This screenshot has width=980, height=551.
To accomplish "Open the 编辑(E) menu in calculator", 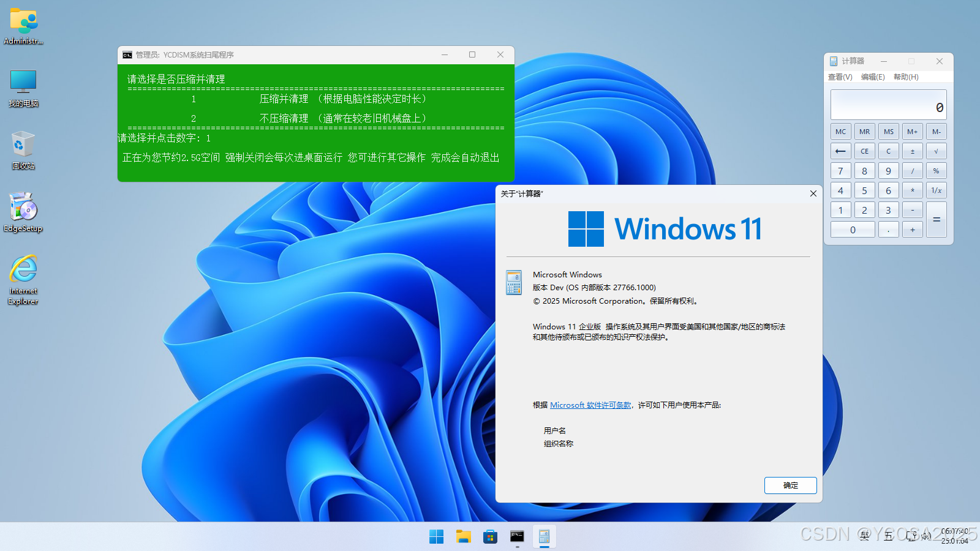I will click(873, 77).
